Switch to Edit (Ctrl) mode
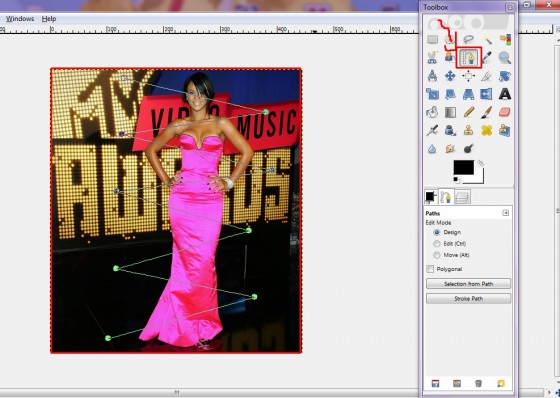This screenshot has height=398, width=560. [436, 244]
